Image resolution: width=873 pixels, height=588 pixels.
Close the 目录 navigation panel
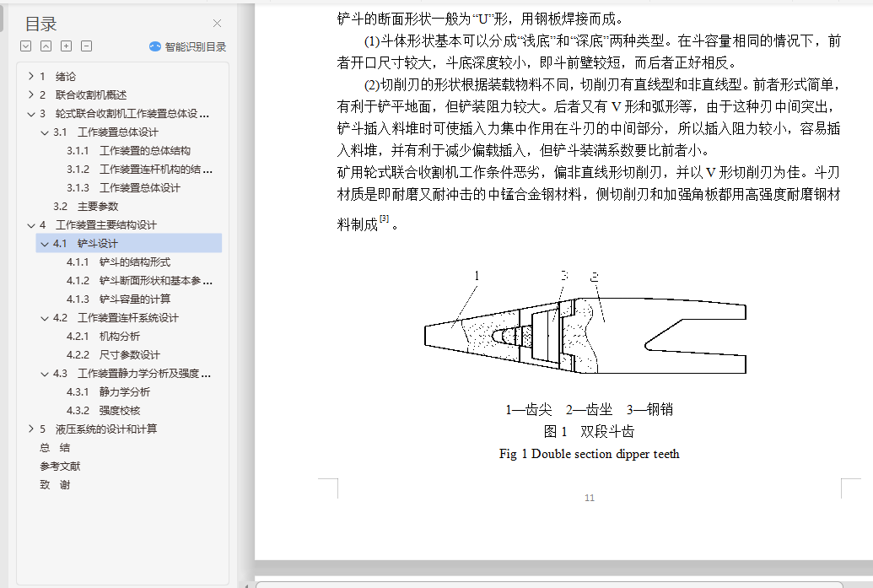point(217,24)
